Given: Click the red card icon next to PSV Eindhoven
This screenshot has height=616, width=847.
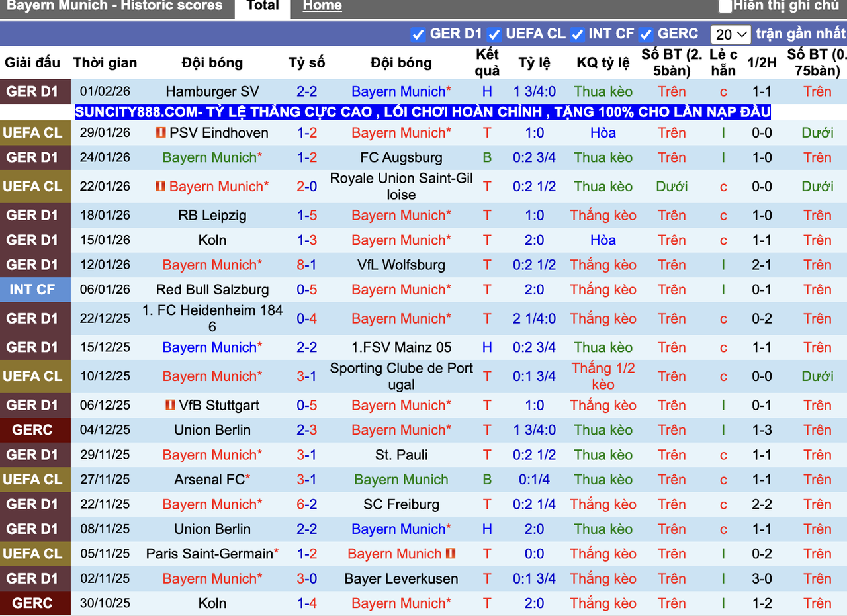Looking at the screenshot, I should click(161, 132).
